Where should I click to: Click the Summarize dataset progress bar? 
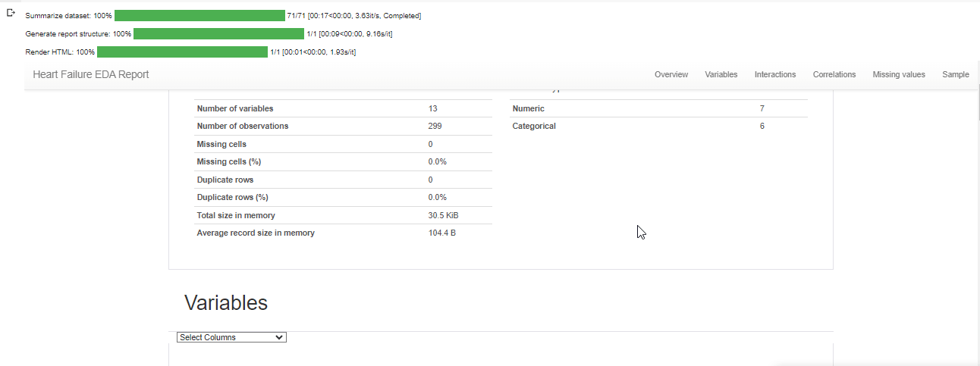[x=199, y=15]
